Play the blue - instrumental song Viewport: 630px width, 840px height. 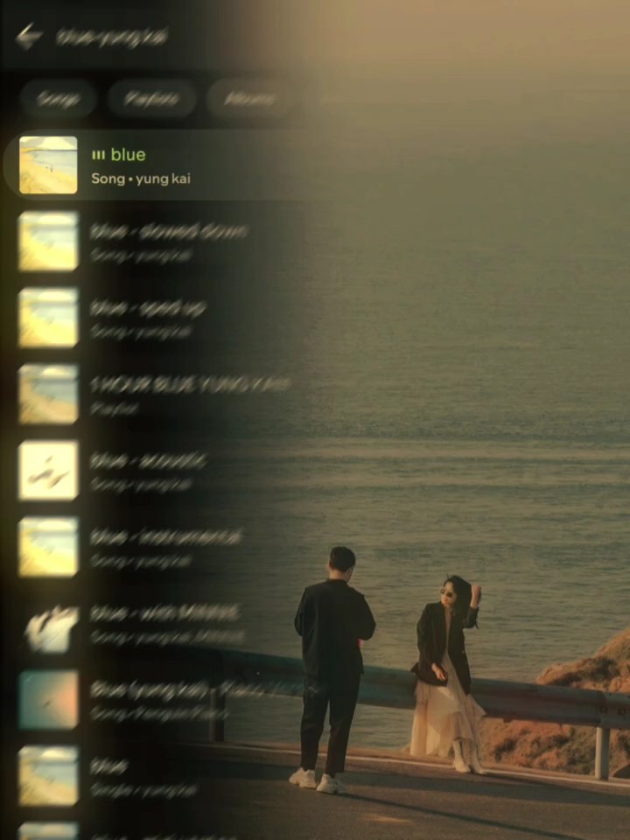(x=166, y=546)
